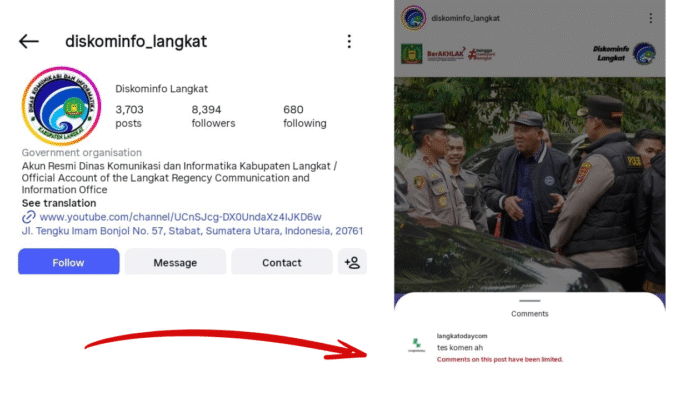Tap the add person suggestions icon
Viewport: 700px width, 400px height.
[352, 262]
